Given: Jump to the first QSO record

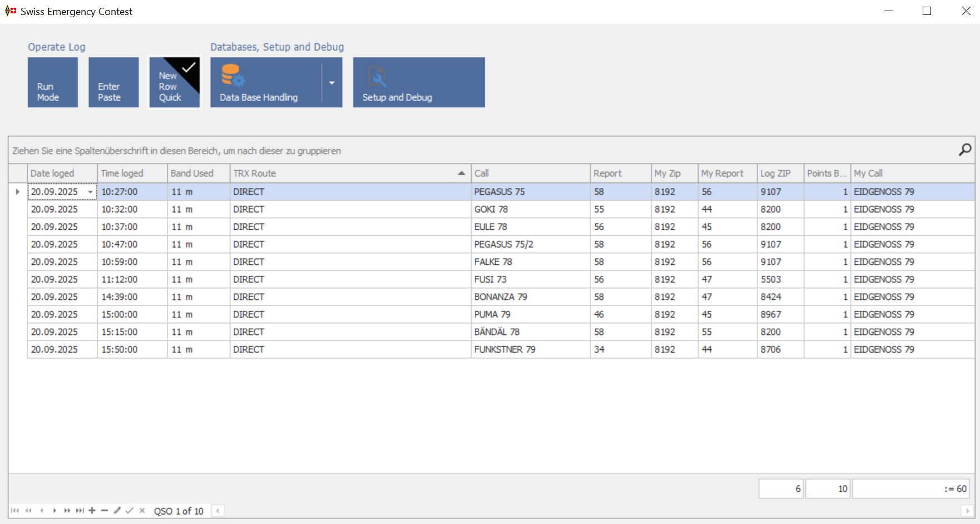Looking at the screenshot, I should (x=15, y=511).
